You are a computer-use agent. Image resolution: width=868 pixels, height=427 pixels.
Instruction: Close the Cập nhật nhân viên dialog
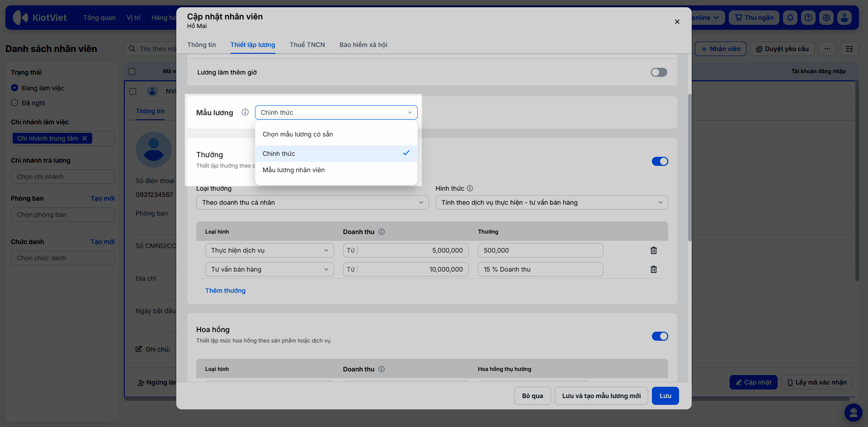[x=677, y=22]
